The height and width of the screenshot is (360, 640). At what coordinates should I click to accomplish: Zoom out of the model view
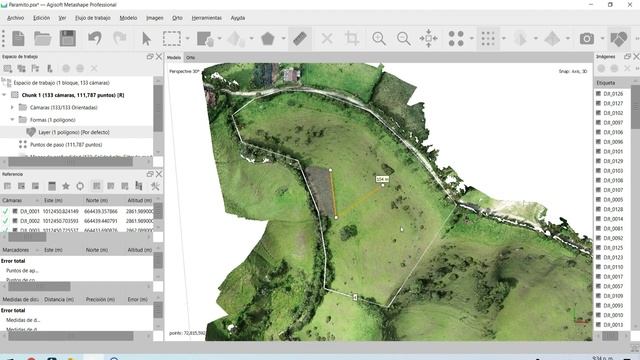coord(404,38)
